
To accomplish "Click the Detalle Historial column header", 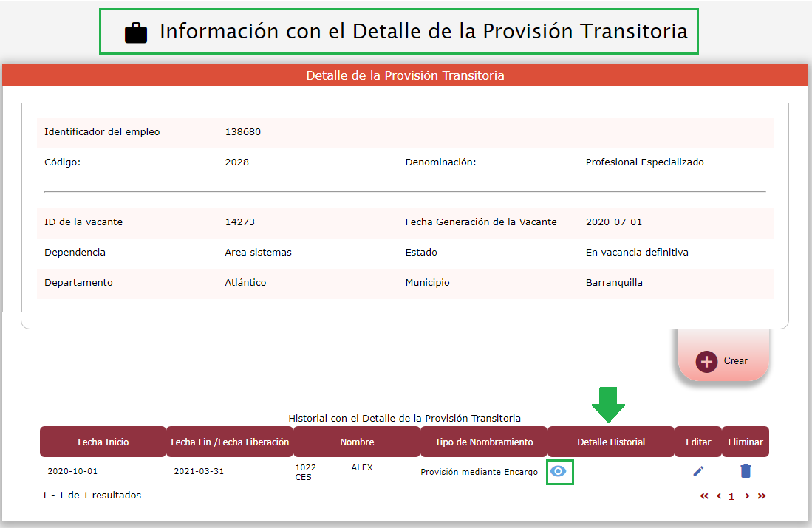I will point(611,442).
